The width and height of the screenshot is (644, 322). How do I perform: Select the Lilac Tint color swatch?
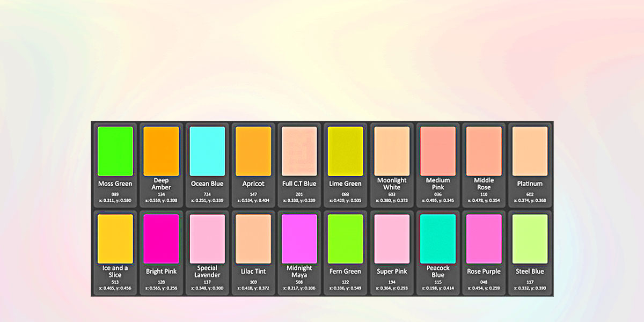pos(253,239)
